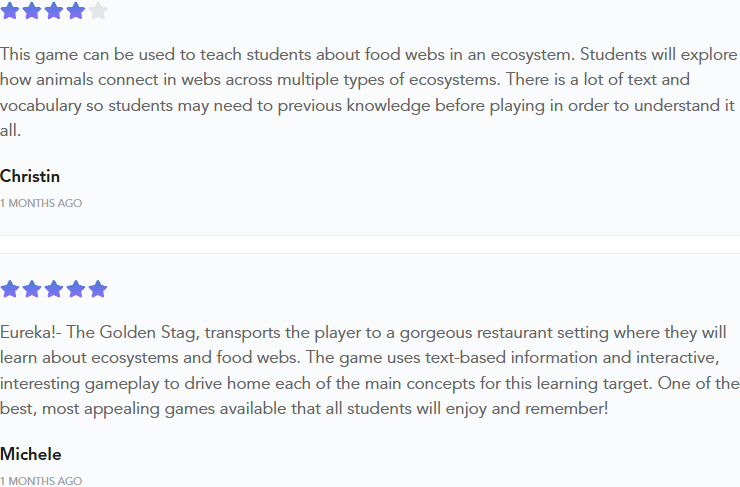Click third star in Christin's review rating

[x=54, y=10]
